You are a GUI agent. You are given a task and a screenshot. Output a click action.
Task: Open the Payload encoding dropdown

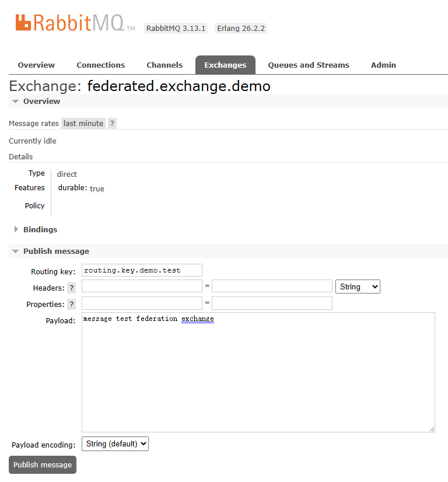coord(116,444)
